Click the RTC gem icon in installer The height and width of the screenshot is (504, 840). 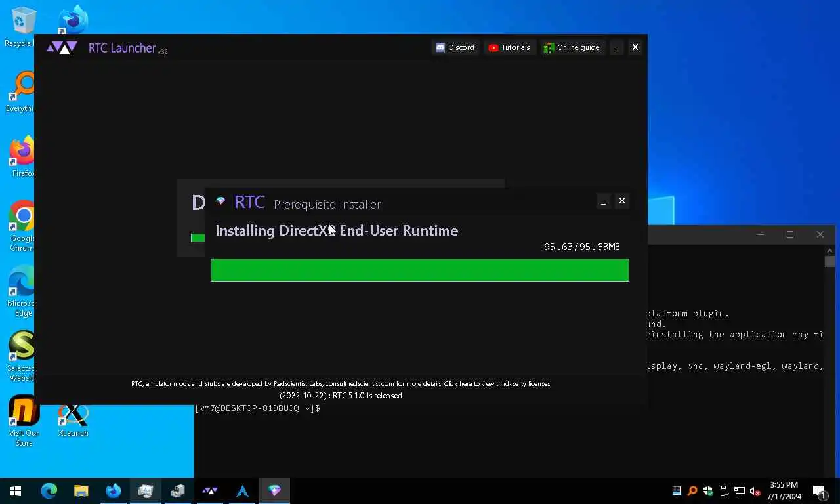[220, 201]
